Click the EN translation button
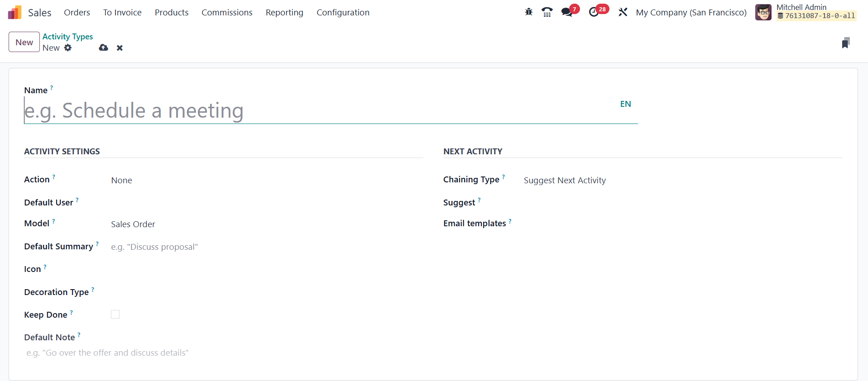This screenshot has height=381, width=868. [x=625, y=104]
